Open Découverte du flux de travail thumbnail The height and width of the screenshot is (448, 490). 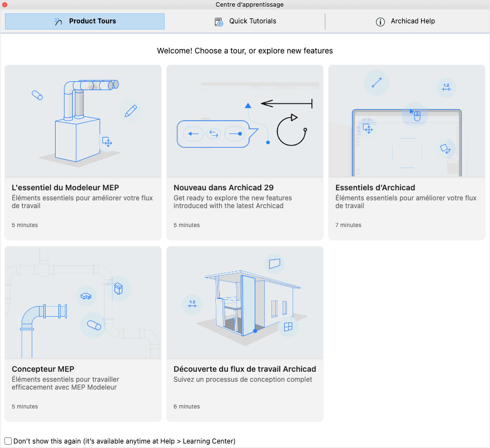tap(245, 302)
